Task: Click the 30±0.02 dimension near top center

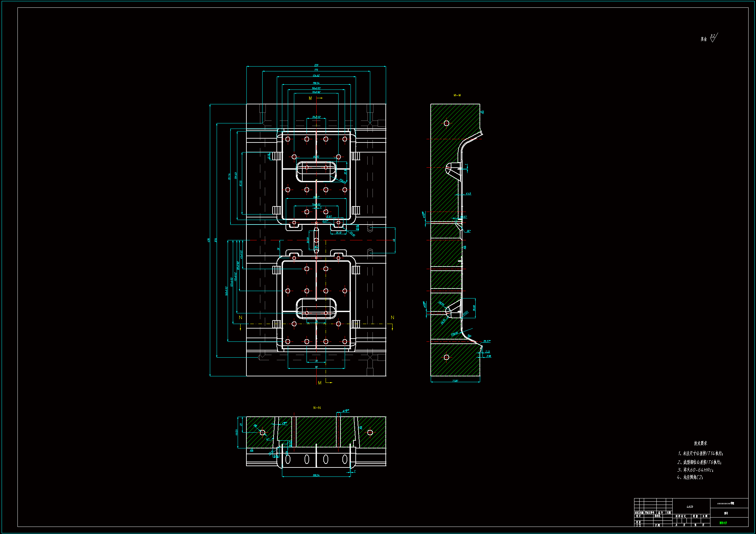Action: click(x=316, y=117)
